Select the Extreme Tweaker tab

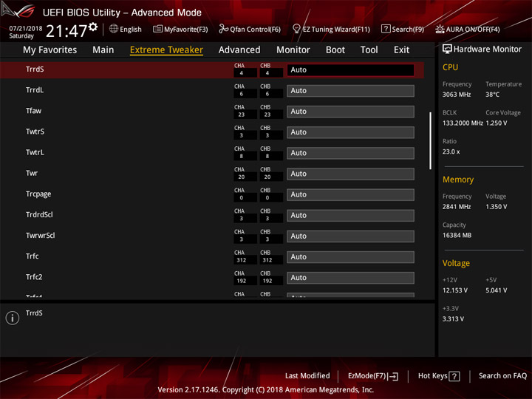[x=166, y=50]
